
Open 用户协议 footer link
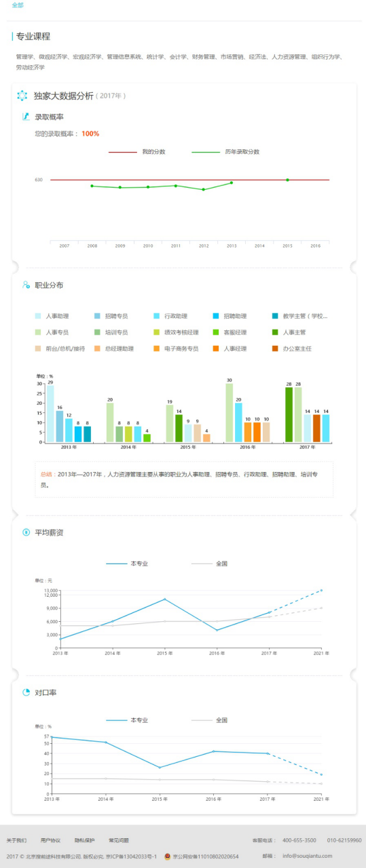pyautogui.click(x=50, y=840)
